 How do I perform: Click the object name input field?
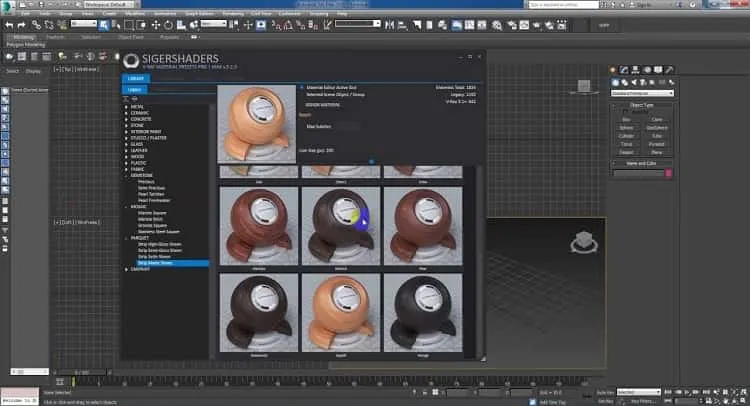pos(639,173)
